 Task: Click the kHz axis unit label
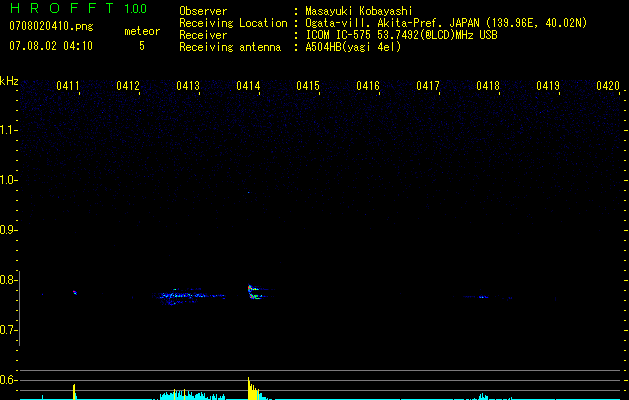tap(9, 81)
